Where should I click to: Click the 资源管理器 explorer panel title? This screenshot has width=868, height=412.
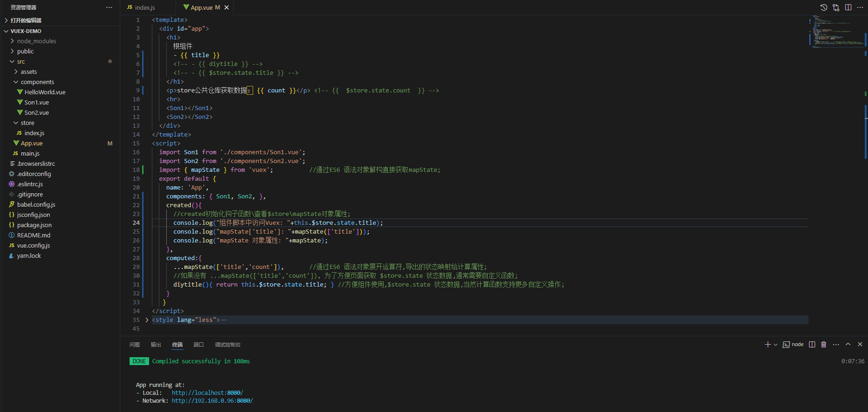coord(23,7)
